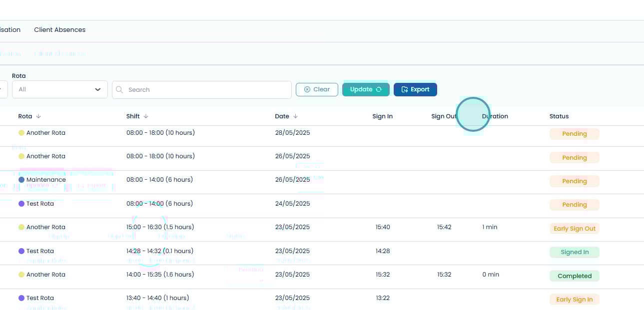Click the Shift column sort arrow
The image size is (644, 310).
pos(146,116)
